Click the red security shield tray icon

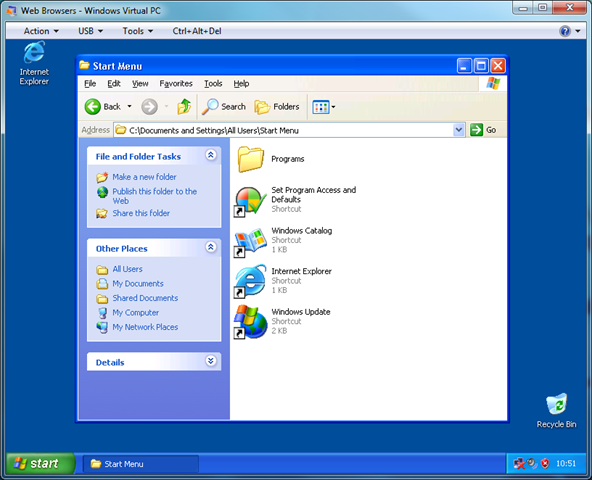(545, 463)
